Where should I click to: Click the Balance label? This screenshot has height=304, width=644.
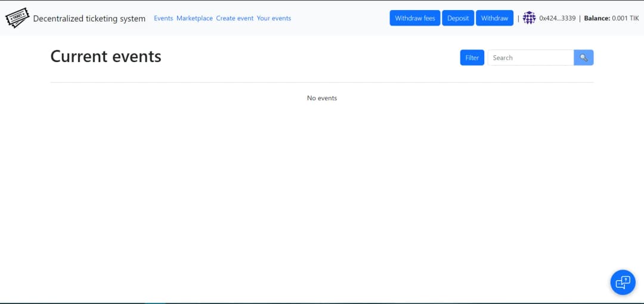597,18
